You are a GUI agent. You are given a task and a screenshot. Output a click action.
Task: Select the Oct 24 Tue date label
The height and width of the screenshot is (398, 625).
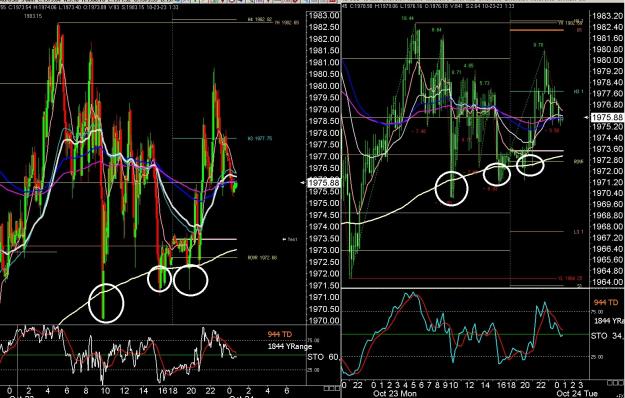coord(578,394)
